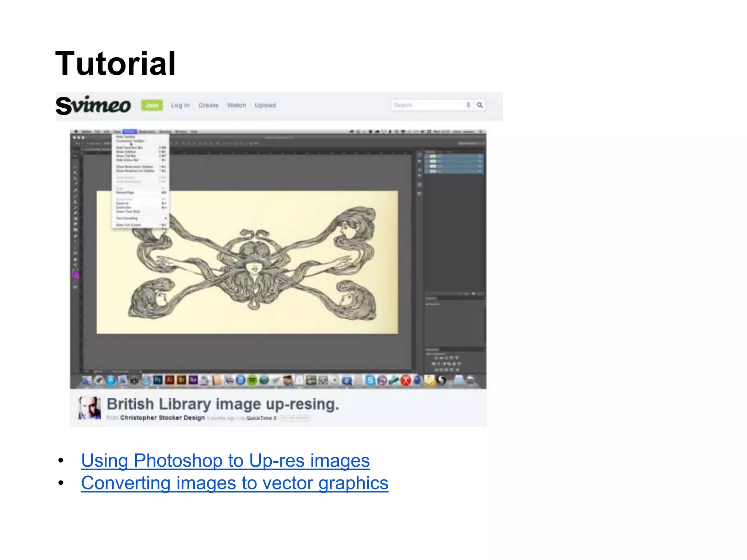Click the Upload link
This screenshot has height=560, width=747.
pyautogui.click(x=265, y=105)
